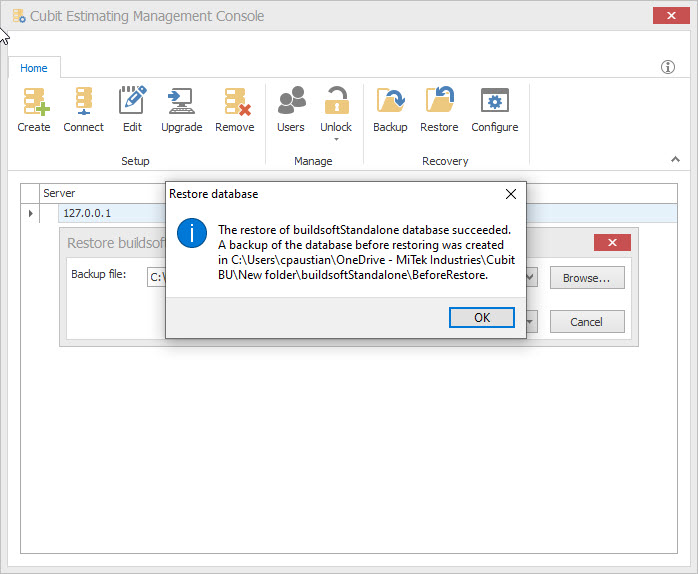Click into the Backup file path field

point(156,277)
